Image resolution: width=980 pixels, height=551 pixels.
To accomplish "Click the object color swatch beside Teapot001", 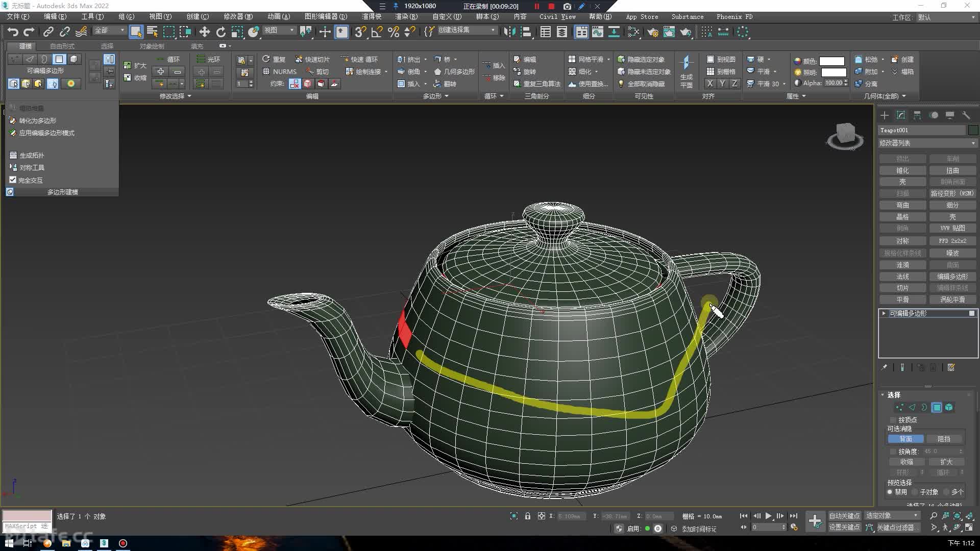I will [973, 130].
